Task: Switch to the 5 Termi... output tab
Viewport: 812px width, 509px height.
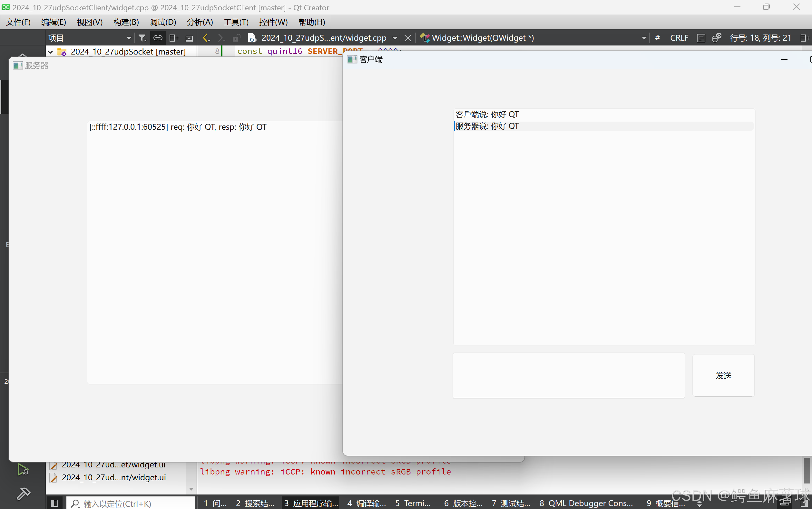Action: click(413, 503)
